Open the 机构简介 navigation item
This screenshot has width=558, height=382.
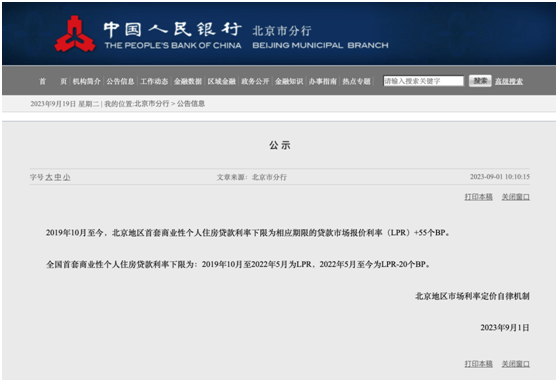tap(86, 82)
